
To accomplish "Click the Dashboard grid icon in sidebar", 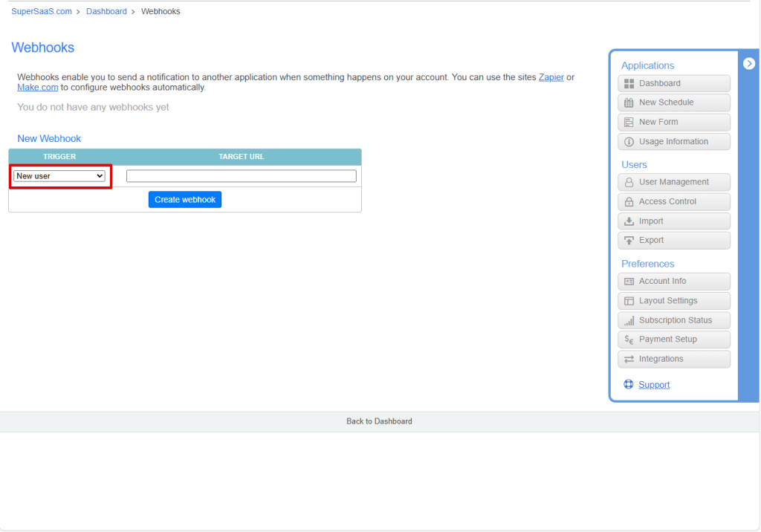I will 629,84.
